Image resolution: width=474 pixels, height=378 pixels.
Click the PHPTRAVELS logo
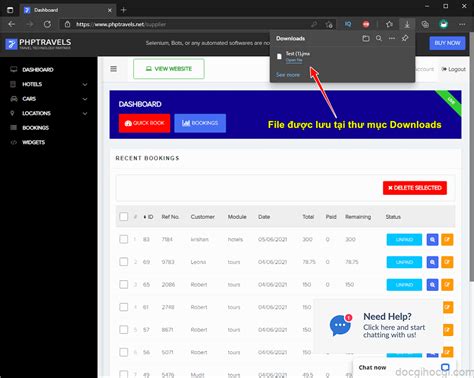point(38,44)
